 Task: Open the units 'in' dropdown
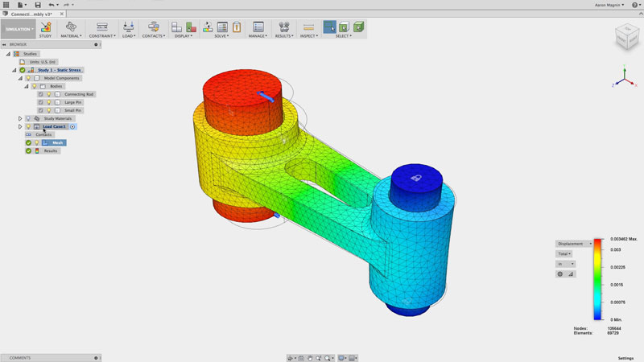[566, 264]
